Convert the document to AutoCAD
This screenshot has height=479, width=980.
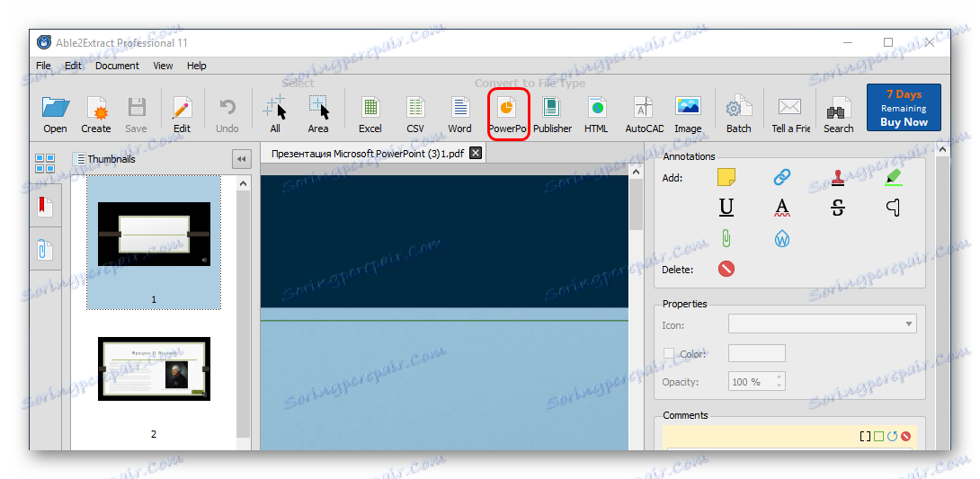pos(644,114)
